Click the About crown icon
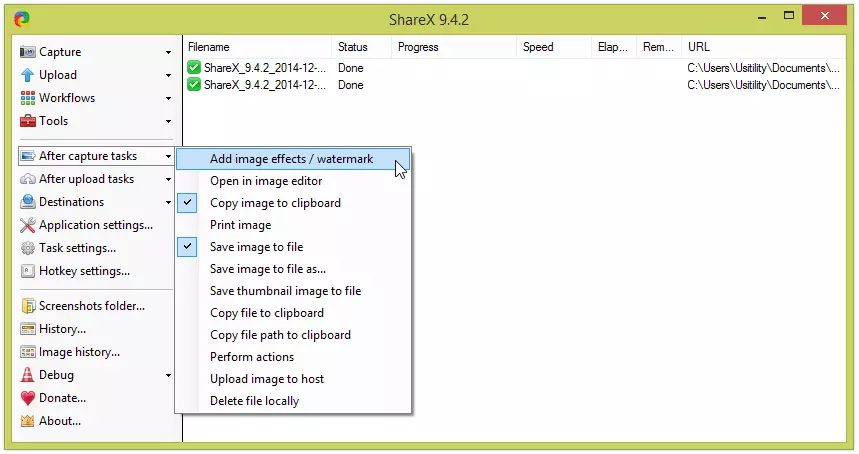This screenshot has height=454, width=859. [27, 421]
